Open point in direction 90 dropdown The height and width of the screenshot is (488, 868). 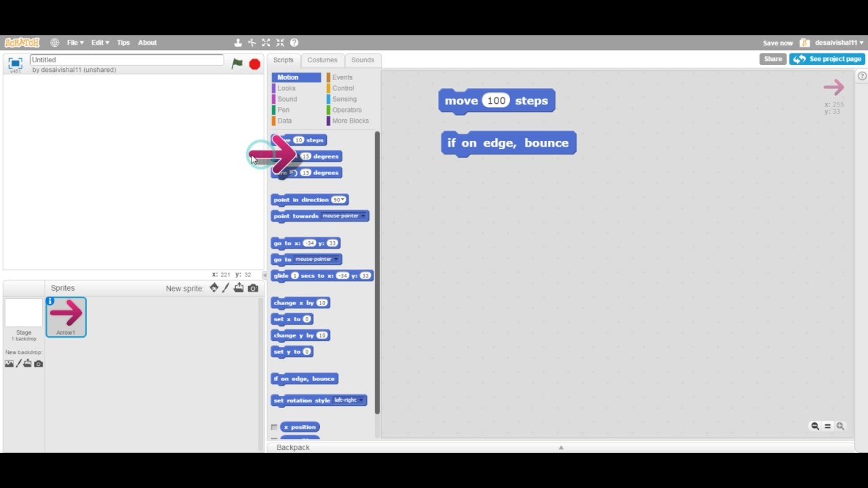coord(339,200)
